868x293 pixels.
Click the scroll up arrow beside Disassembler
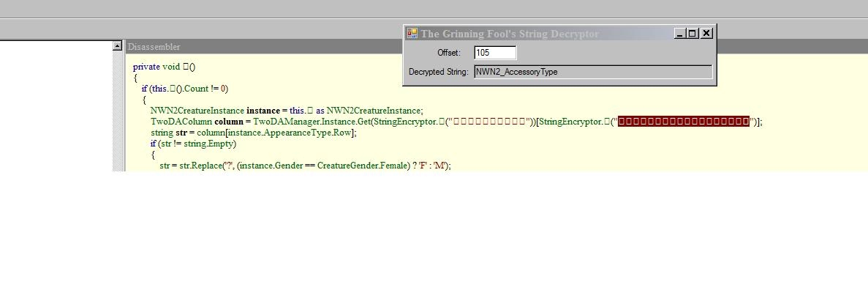point(117,46)
